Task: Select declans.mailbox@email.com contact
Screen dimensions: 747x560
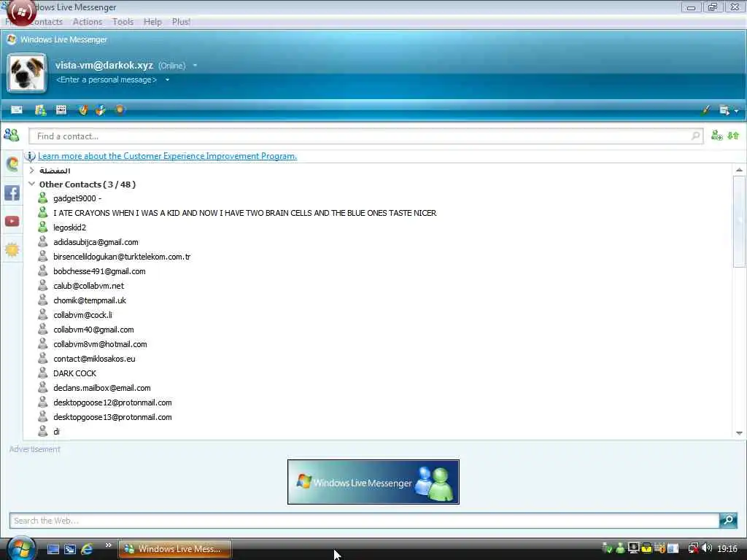Action: click(x=102, y=388)
